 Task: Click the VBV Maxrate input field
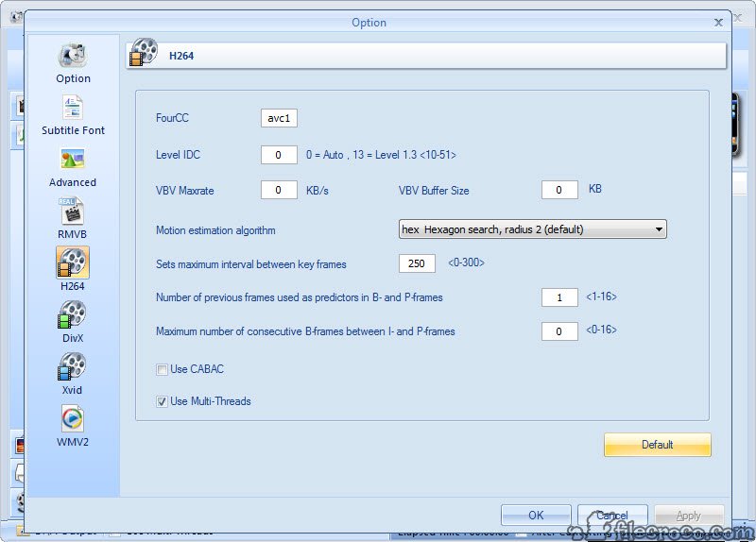279,190
